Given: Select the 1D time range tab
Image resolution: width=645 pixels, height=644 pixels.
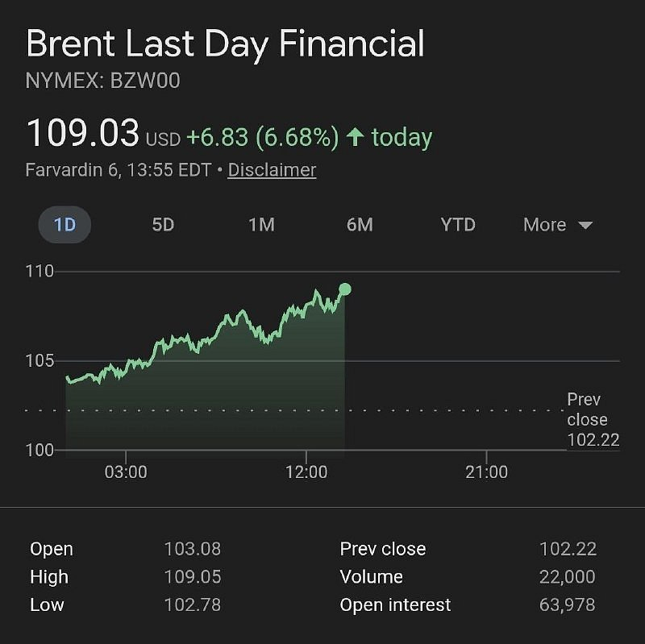Looking at the screenshot, I should coord(64,225).
